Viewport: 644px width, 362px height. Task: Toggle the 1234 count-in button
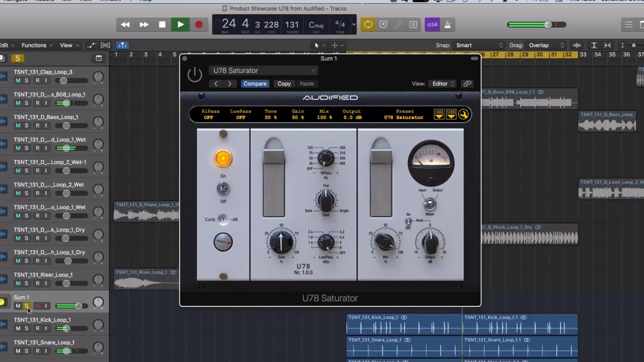[432, 24]
